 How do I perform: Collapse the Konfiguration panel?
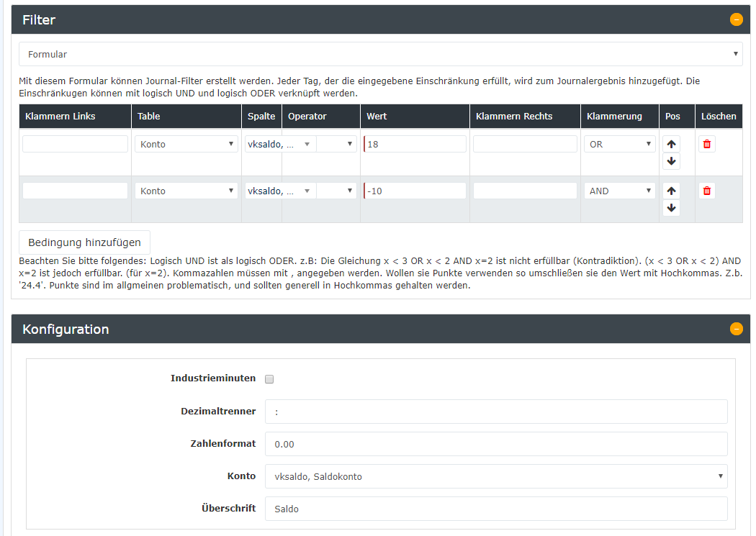point(736,329)
